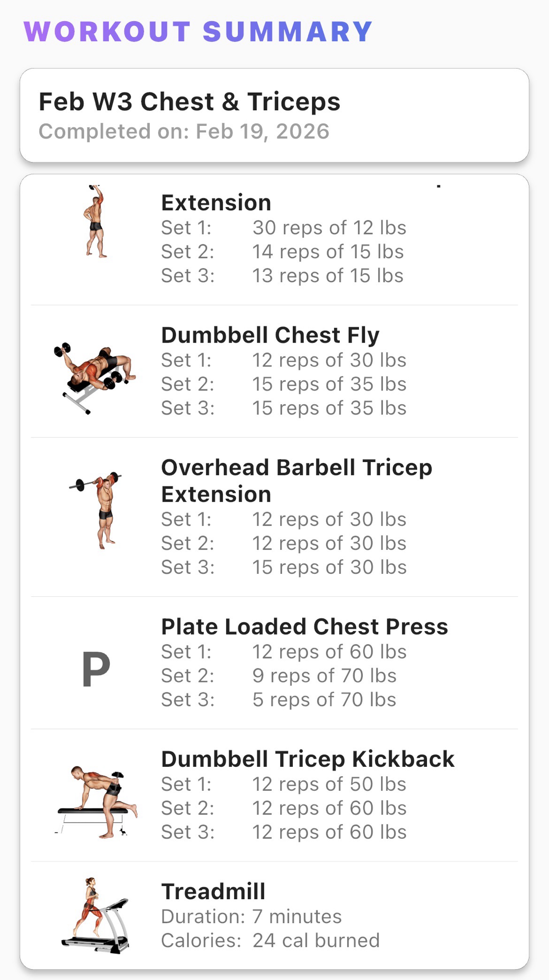Select the Dumbbell Tricep Kickback title

[308, 759]
